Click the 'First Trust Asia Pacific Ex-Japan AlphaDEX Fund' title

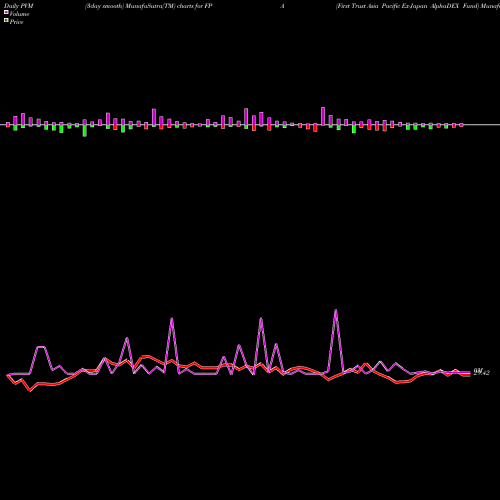[407, 6]
